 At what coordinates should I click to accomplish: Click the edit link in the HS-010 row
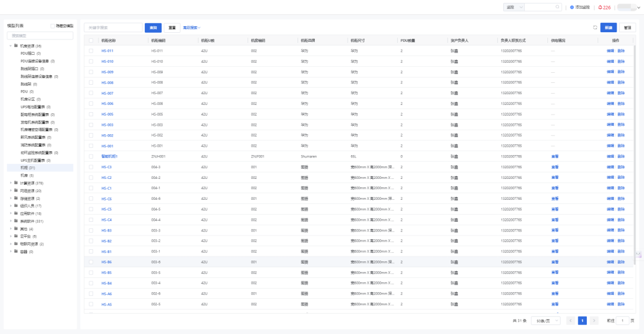coord(611,61)
